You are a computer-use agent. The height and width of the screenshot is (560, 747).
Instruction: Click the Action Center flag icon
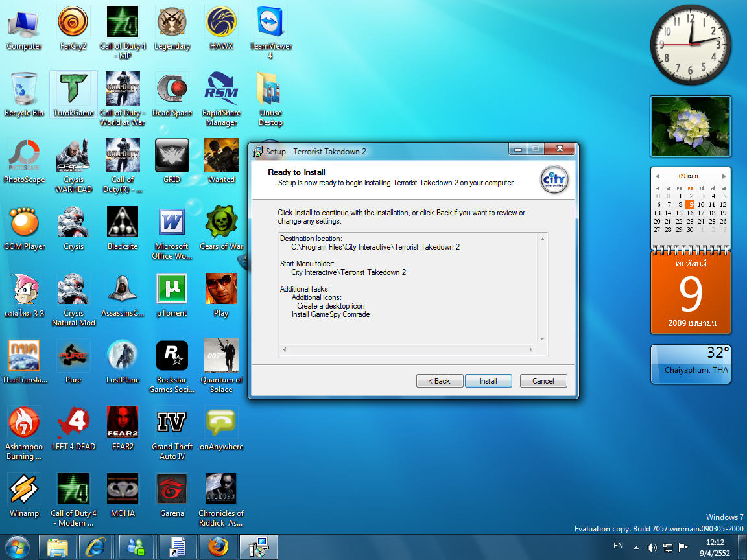point(683,548)
